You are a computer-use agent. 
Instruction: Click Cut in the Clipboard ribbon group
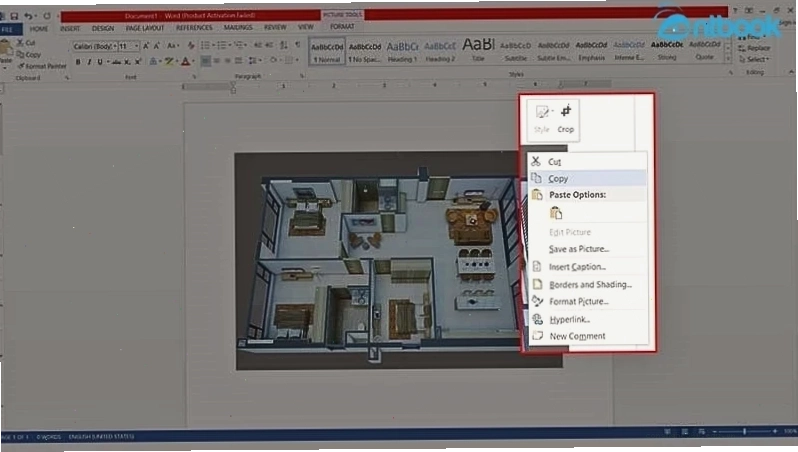(26, 43)
